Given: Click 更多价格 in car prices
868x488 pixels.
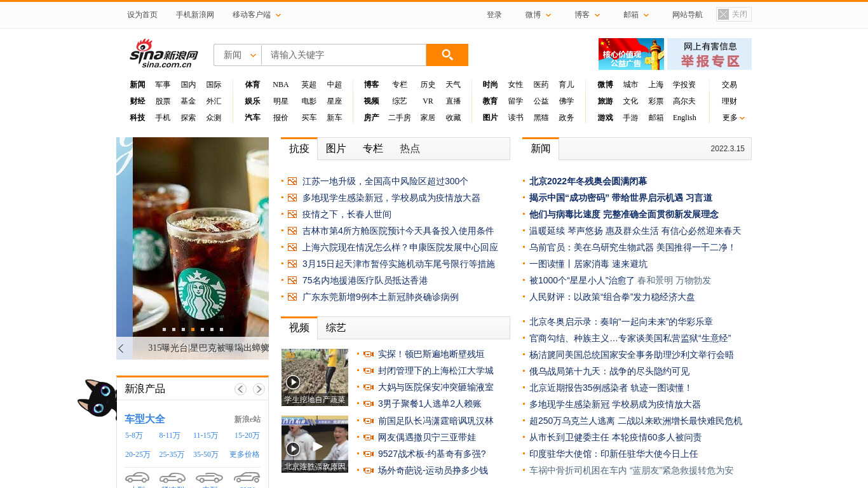Looking at the screenshot, I should click(245, 454).
